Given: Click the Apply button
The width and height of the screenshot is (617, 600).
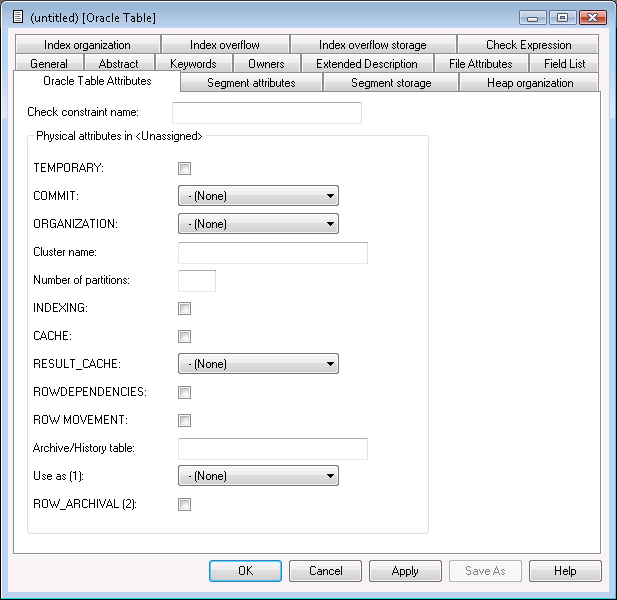Looking at the screenshot, I should coord(405,571).
